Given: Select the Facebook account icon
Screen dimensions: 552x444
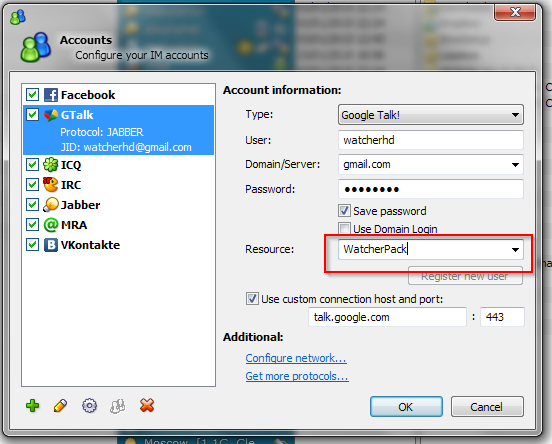Looking at the screenshot, I should coord(51,95).
